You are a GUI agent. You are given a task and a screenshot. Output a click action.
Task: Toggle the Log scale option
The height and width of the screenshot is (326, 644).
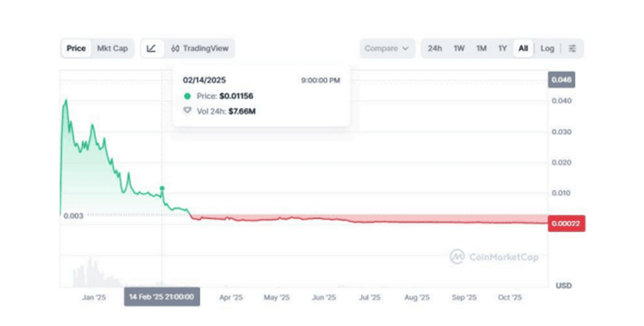point(547,48)
